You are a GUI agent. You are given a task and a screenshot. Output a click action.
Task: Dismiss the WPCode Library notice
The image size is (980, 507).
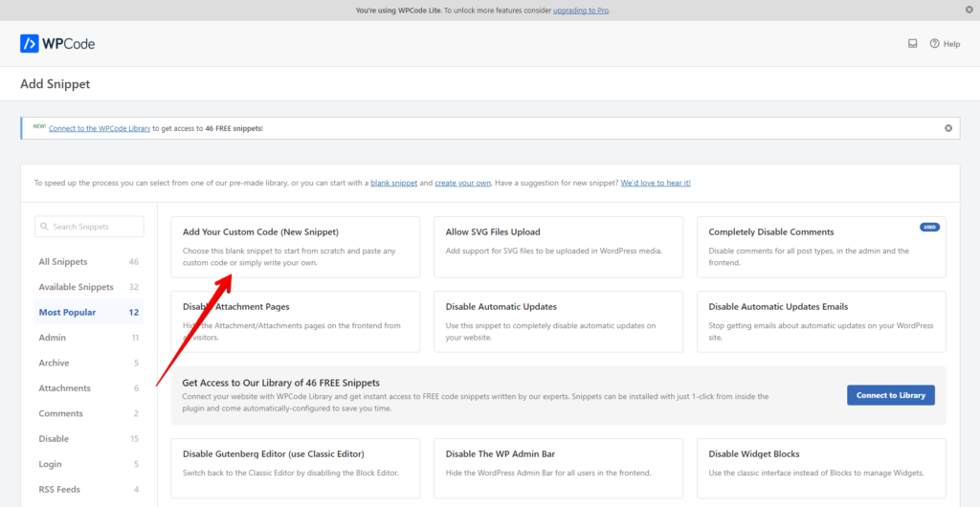click(x=948, y=128)
